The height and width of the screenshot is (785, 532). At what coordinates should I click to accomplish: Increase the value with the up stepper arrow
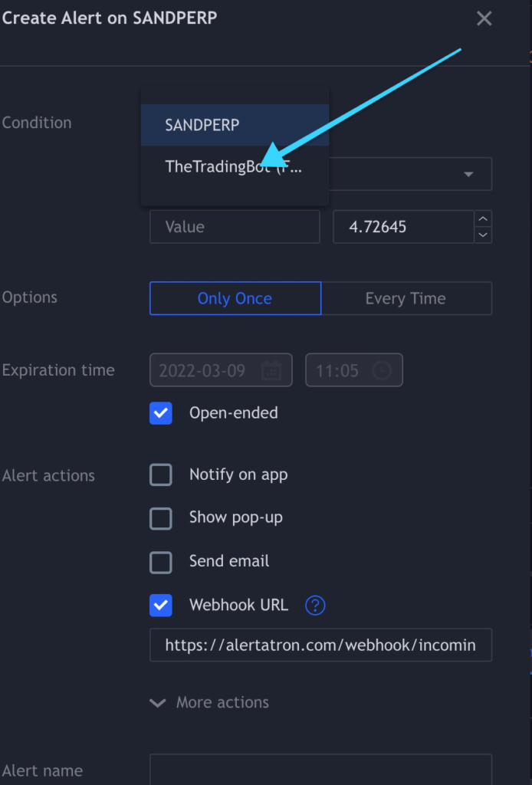pyautogui.click(x=482, y=218)
